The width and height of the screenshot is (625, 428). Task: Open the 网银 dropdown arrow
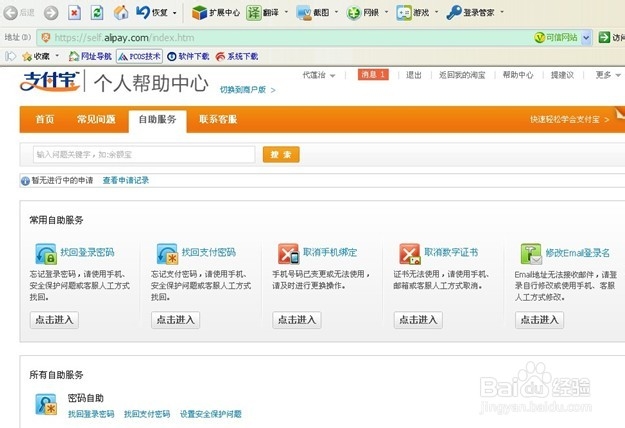(386, 12)
